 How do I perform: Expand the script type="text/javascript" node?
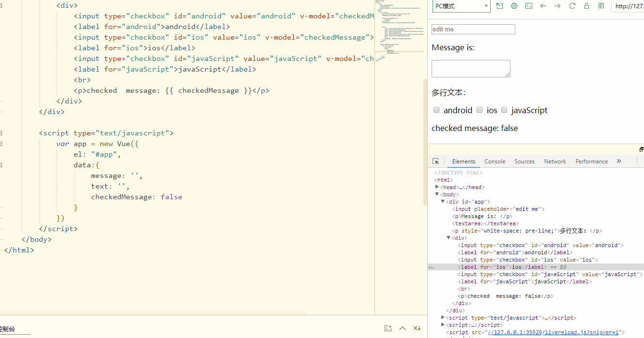[443, 317]
